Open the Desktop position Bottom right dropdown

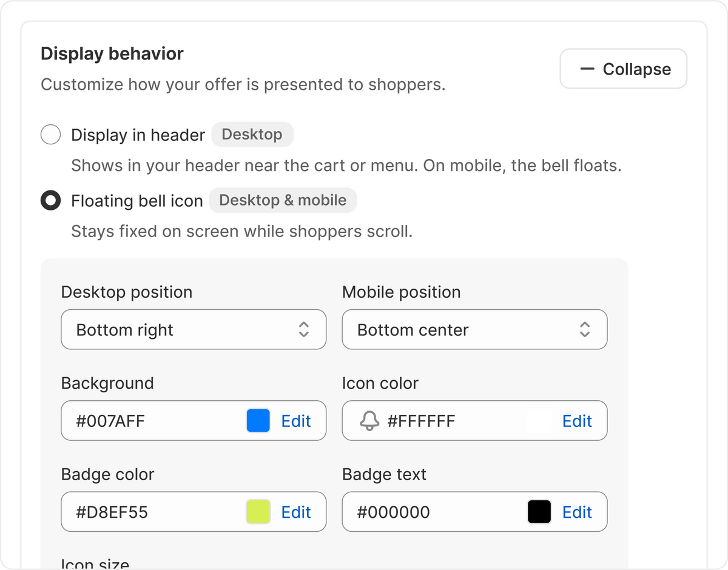coord(194,329)
